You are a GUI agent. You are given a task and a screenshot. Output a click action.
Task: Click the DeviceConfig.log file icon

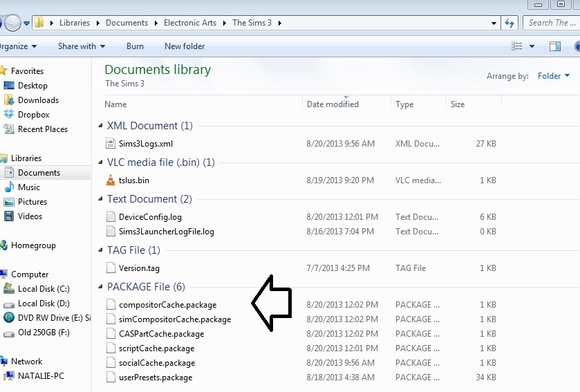111,216
